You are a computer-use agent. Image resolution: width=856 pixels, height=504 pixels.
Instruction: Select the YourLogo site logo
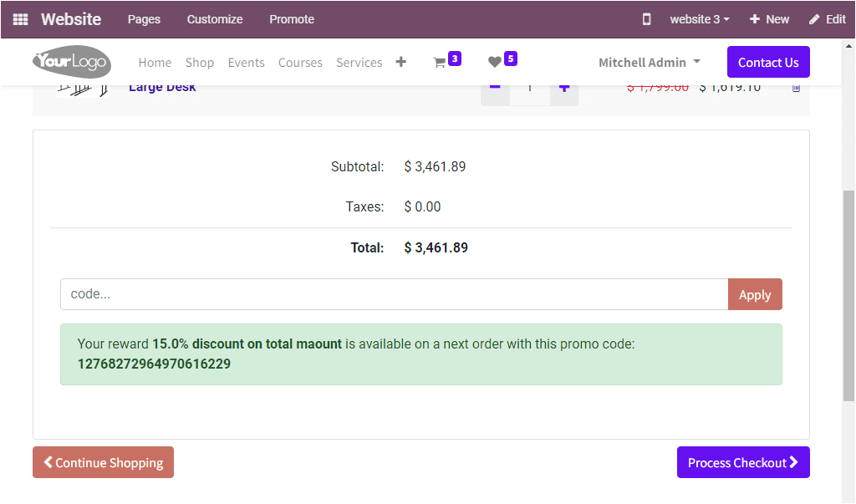71,61
